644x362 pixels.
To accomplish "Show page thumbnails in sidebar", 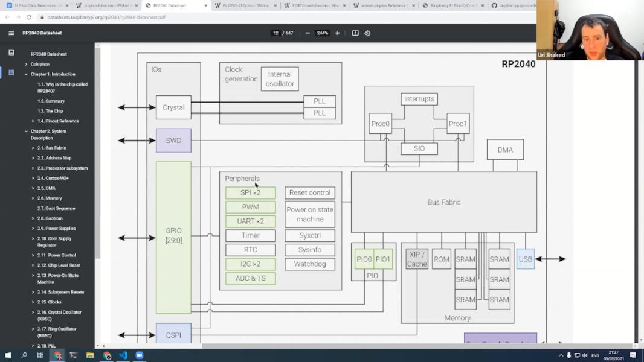I will pyautogui.click(x=11, y=53).
